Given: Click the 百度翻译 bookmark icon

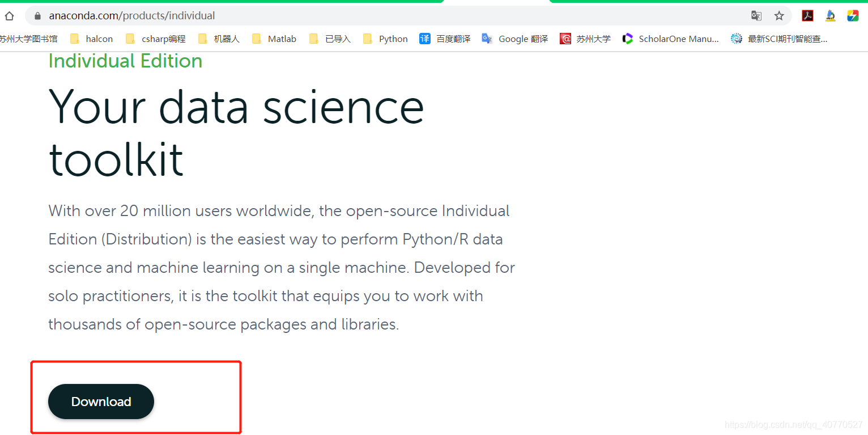Looking at the screenshot, I should coord(425,38).
